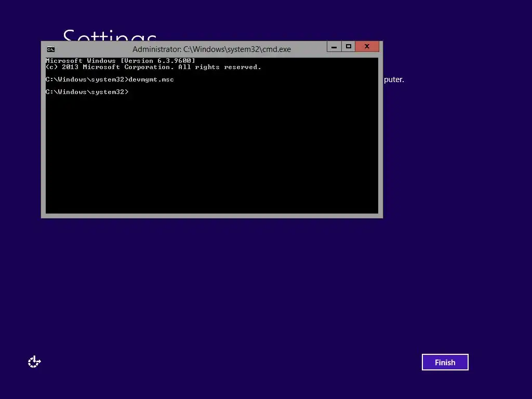Click the partially hidden Settings heading
Screen dimensions: 532x399
(110, 35)
